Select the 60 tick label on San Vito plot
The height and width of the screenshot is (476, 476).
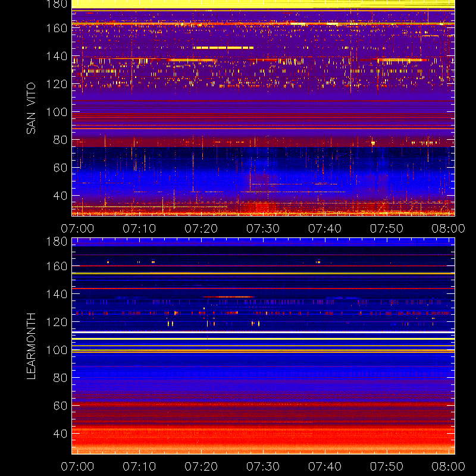(60, 168)
